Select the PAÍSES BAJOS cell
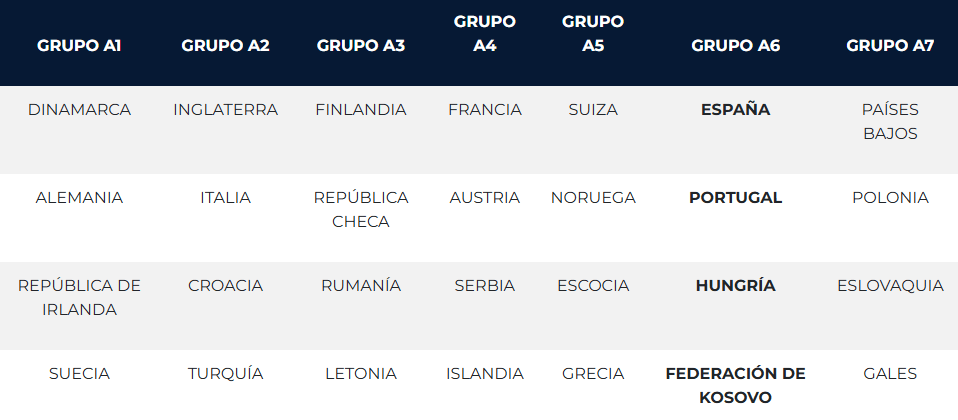The image size is (958, 420). coord(890,121)
